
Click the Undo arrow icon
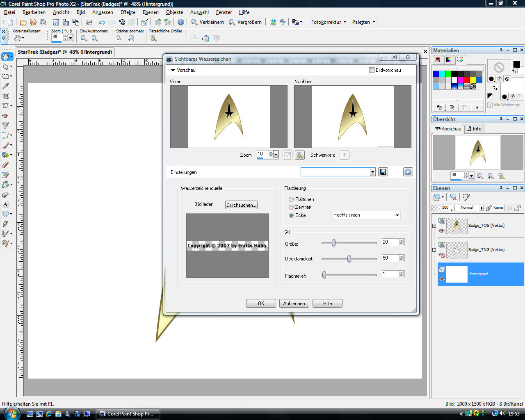pyautogui.click(x=102, y=22)
